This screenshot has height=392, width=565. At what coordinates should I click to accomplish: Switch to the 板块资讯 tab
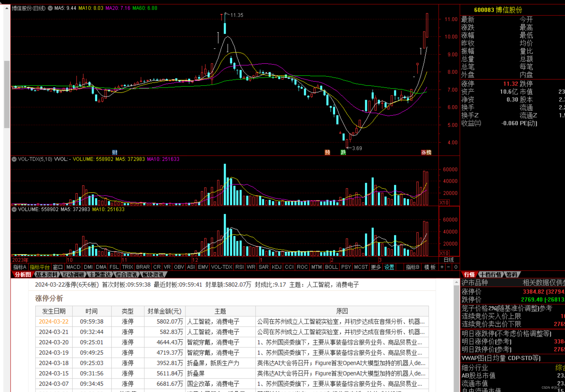click(153, 274)
